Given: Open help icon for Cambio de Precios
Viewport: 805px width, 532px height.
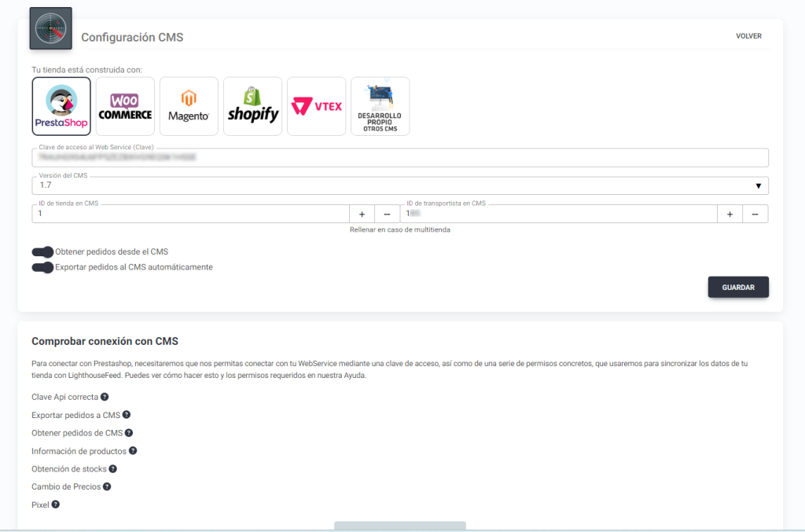Looking at the screenshot, I should point(107,486).
